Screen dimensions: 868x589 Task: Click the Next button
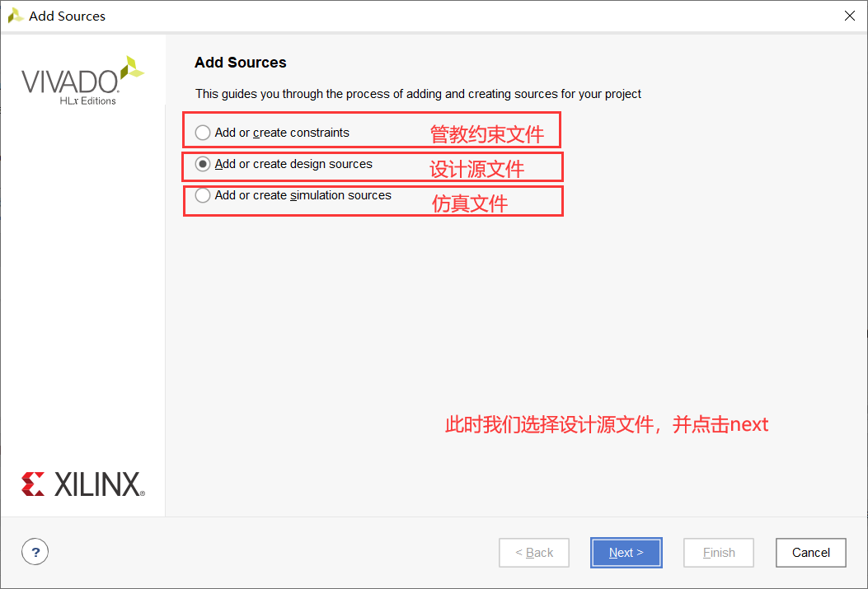[x=626, y=553]
